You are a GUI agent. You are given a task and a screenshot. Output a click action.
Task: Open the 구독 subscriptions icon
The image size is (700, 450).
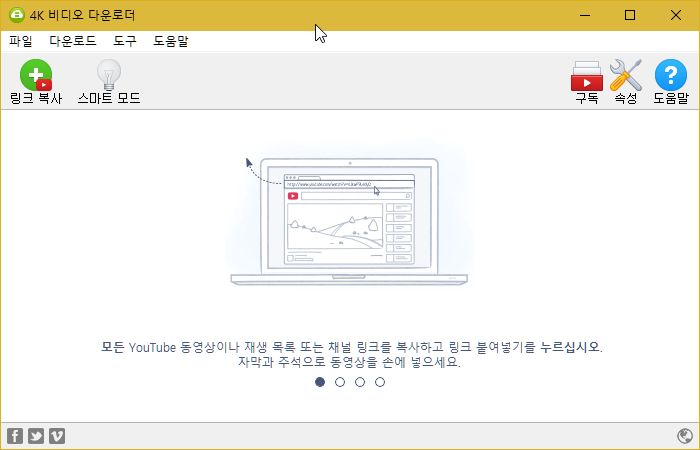(x=587, y=75)
